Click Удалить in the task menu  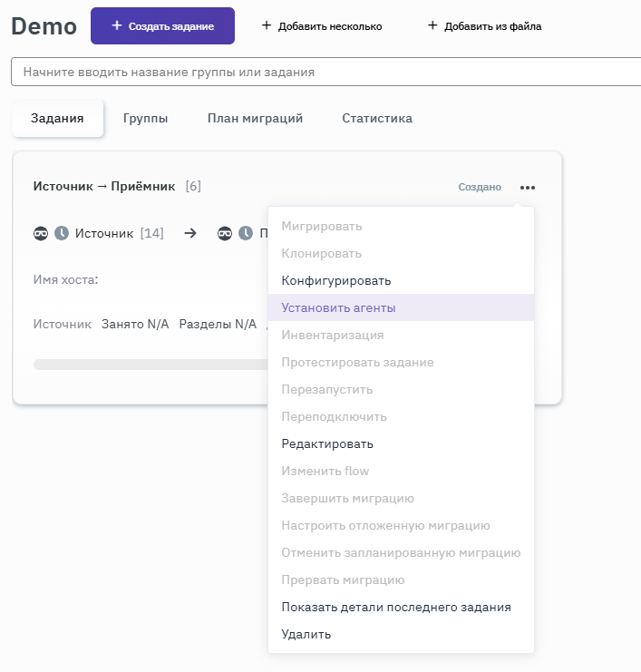306,635
